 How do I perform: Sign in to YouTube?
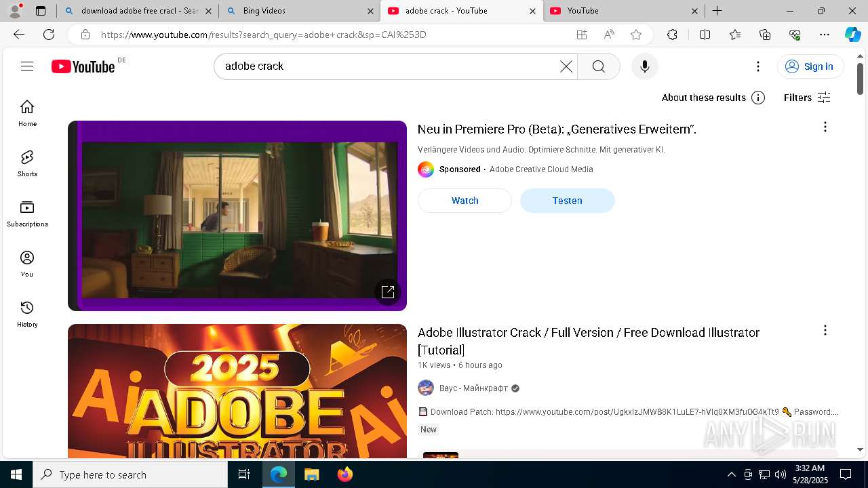point(810,66)
